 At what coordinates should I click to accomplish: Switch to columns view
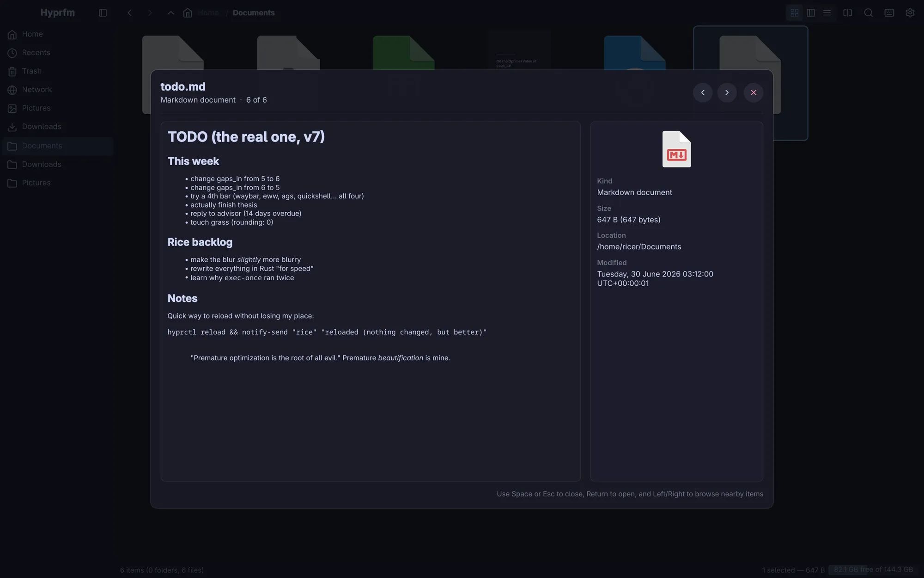[x=811, y=13]
